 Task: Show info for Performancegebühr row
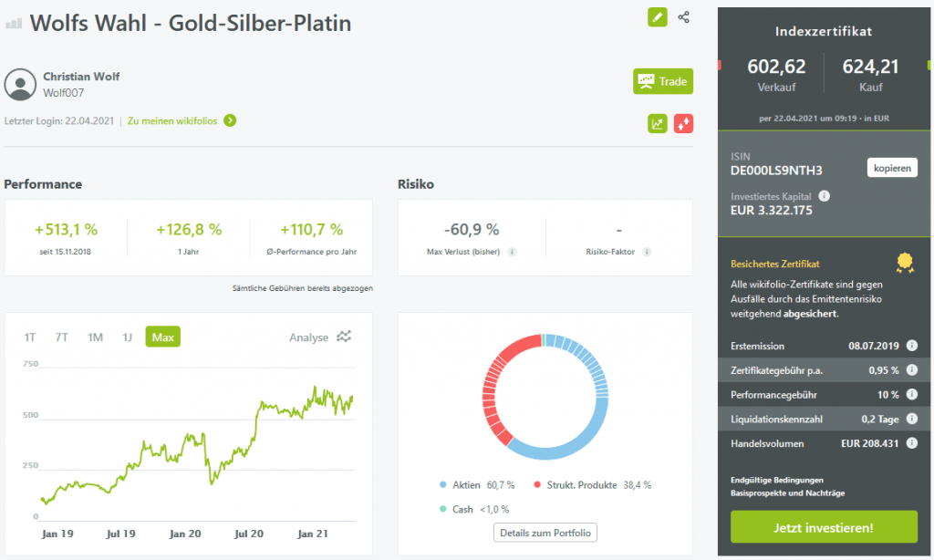911,395
